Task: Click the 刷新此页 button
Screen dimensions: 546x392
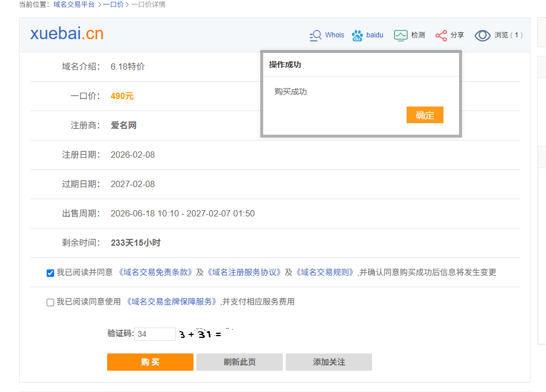Action: coord(240,362)
